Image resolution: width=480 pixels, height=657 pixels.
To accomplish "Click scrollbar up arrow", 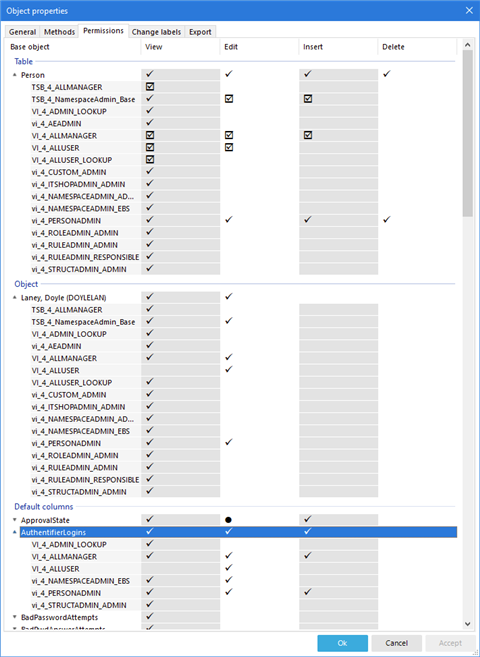I will point(468,44).
